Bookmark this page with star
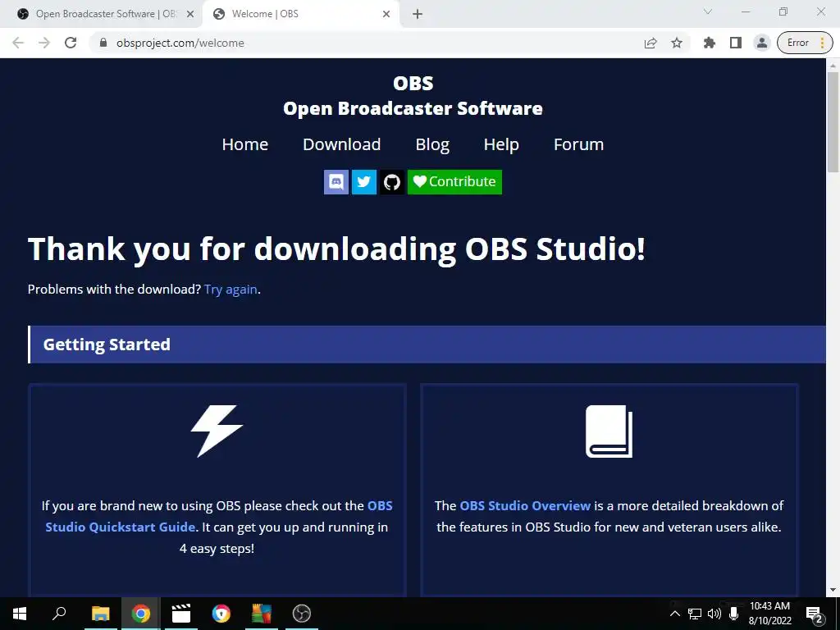 pyautogui.click(x=677, y=43)
